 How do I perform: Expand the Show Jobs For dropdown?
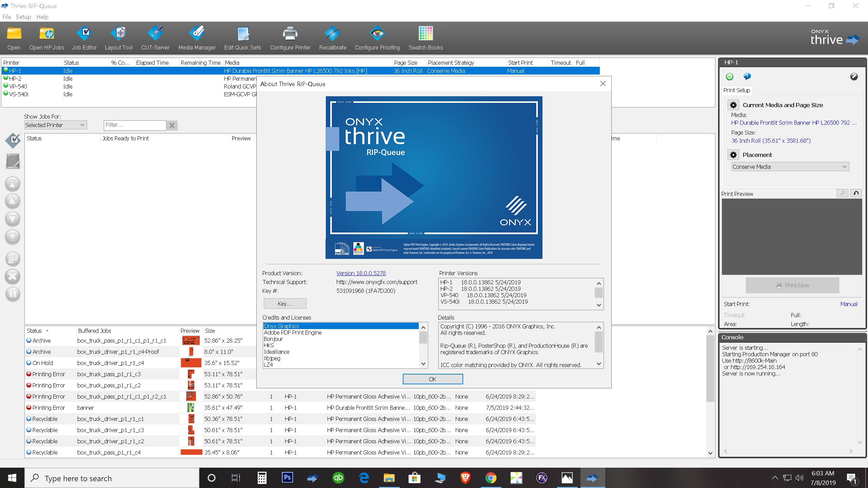55,125
